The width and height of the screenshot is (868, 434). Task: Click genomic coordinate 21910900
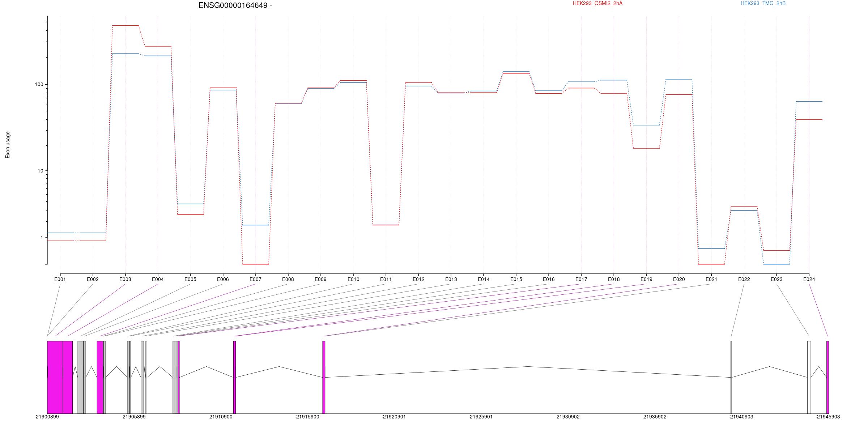click(x=221, y=417)
